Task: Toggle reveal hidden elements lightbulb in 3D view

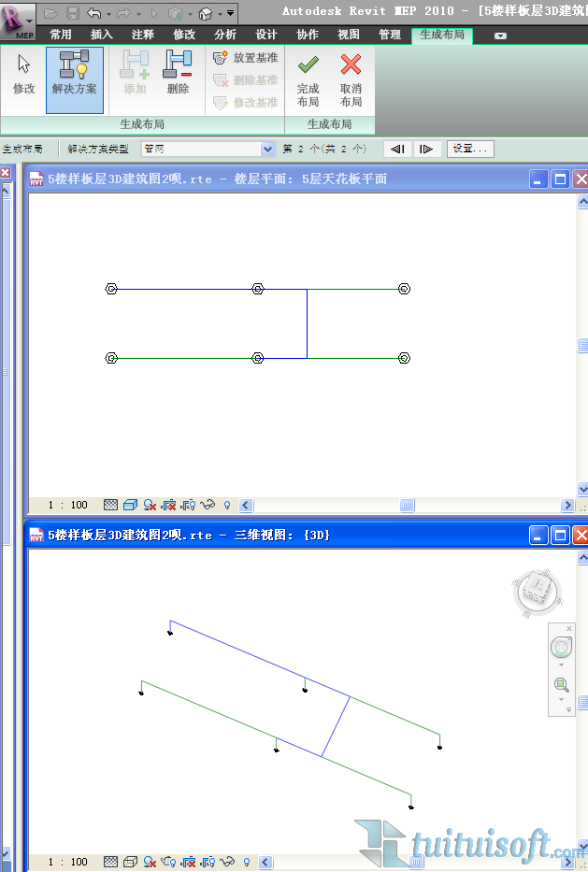Action: (247, 862)
